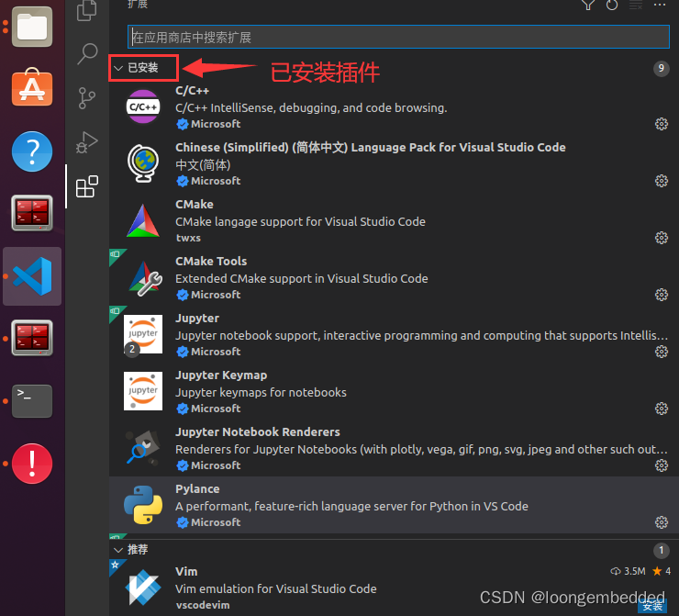Open the Search view in activity bar
Image resolution: width=679 pixels, height=616 pixels.
(87, 54)
